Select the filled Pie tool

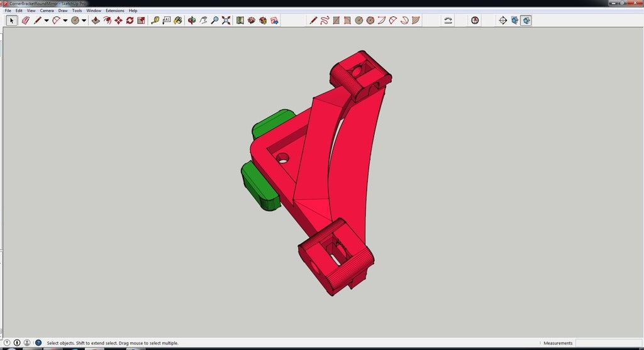point(416,20)
